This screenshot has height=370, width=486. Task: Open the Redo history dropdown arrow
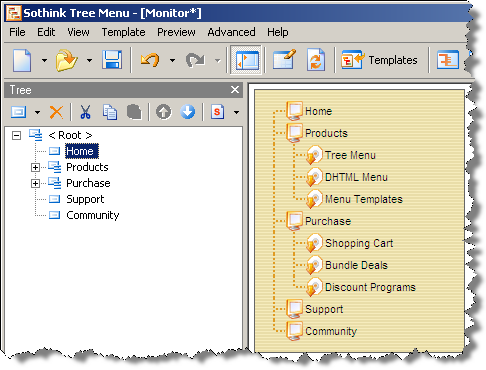pos(218,60)
